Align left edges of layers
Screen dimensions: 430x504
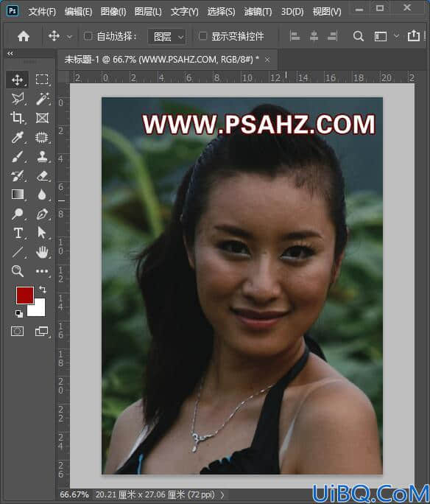[295, 36]
